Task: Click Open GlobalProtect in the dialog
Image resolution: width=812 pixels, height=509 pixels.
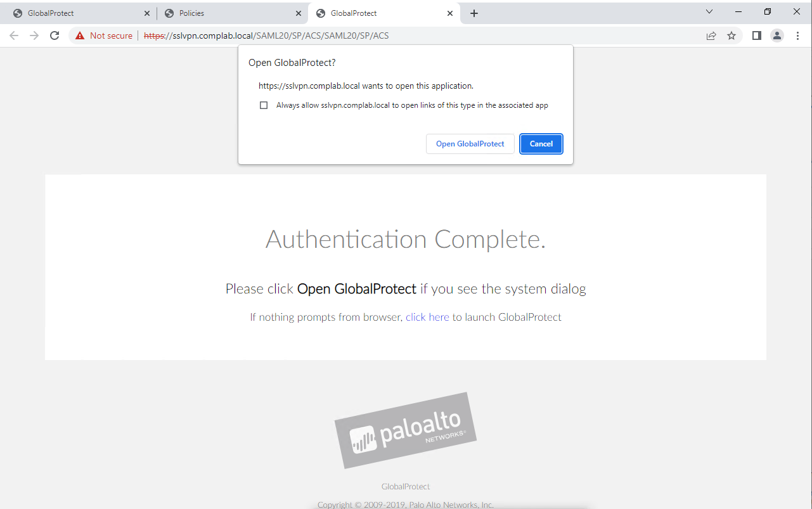Action: tap(470, 143)
